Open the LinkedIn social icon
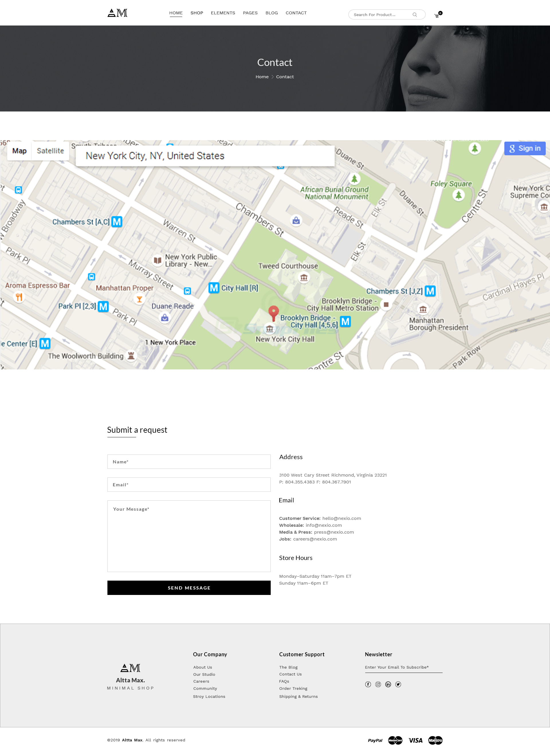550x756 pixels. (x=388, y=684)
